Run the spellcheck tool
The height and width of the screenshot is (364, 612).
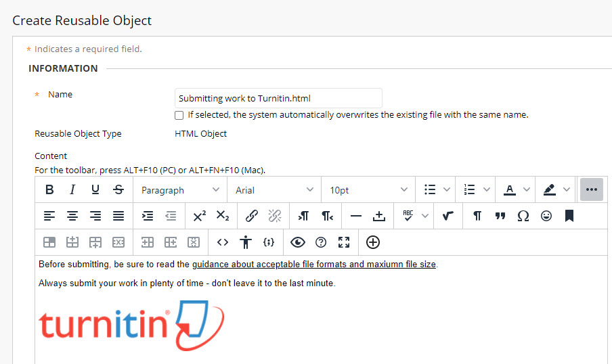(x=408, y=216)
